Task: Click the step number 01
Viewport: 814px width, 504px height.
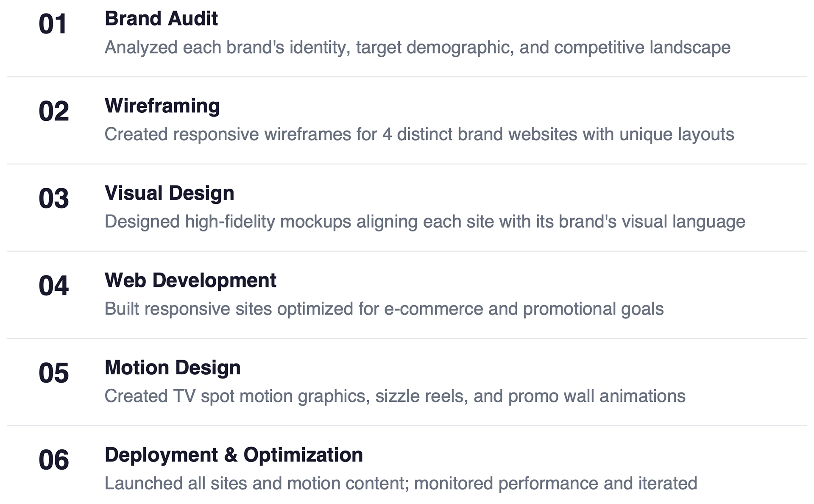Action: pos(53,24)
